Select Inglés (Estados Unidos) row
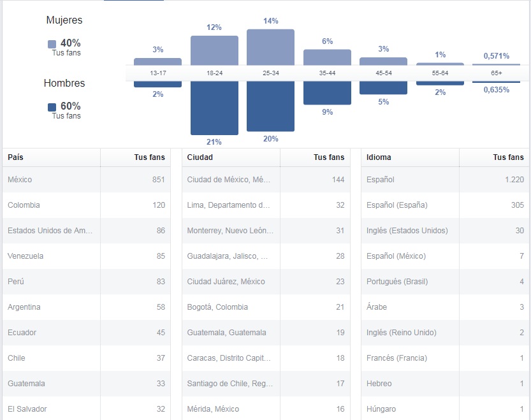 pos(445,231)
